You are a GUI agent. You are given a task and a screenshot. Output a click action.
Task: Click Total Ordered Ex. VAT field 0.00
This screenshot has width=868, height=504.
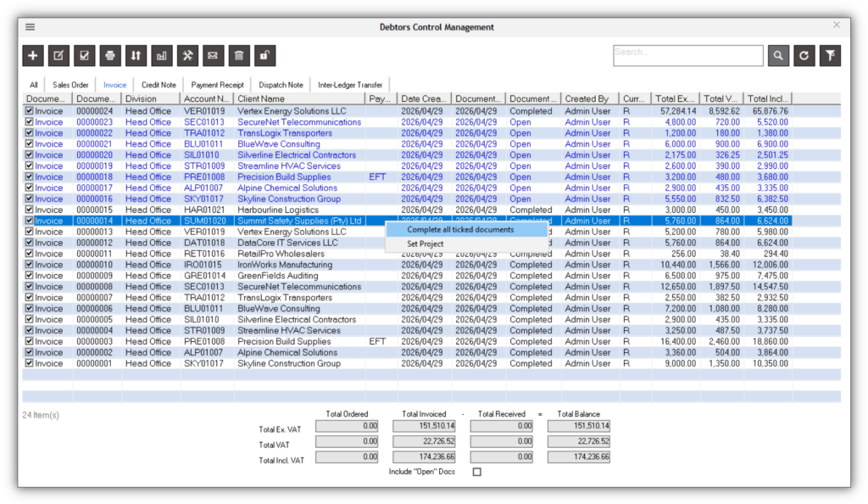coord(347,426)
